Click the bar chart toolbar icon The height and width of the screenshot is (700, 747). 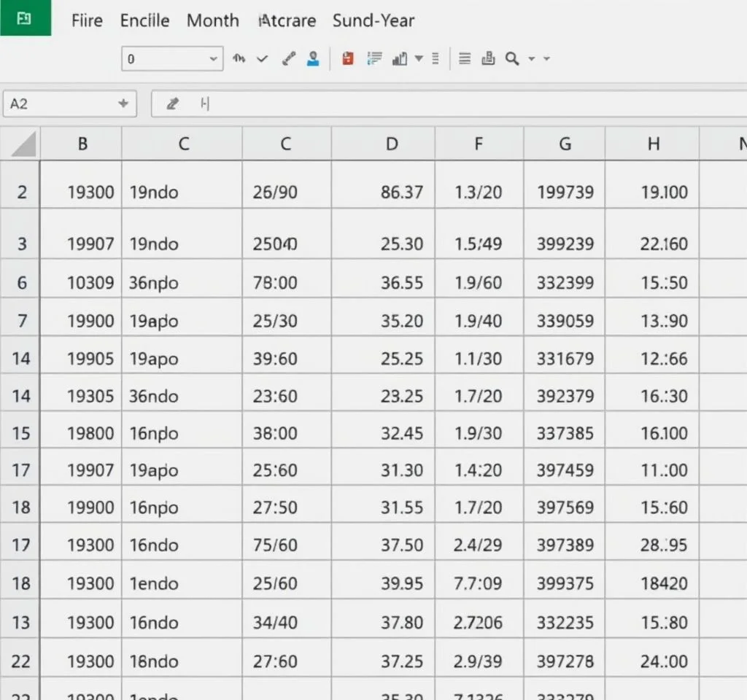click(399, 59)
